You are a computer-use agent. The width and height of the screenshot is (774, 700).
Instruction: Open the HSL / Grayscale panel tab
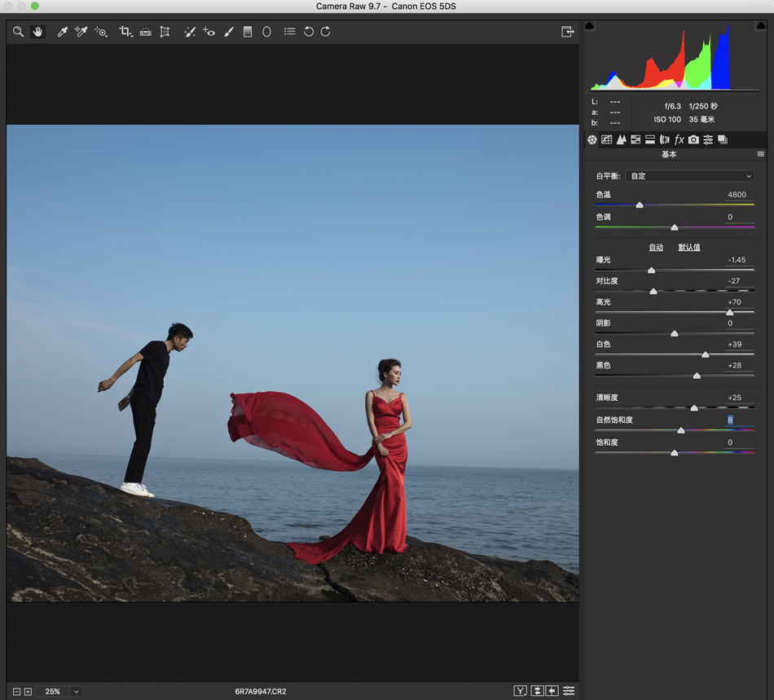point(635,139)
